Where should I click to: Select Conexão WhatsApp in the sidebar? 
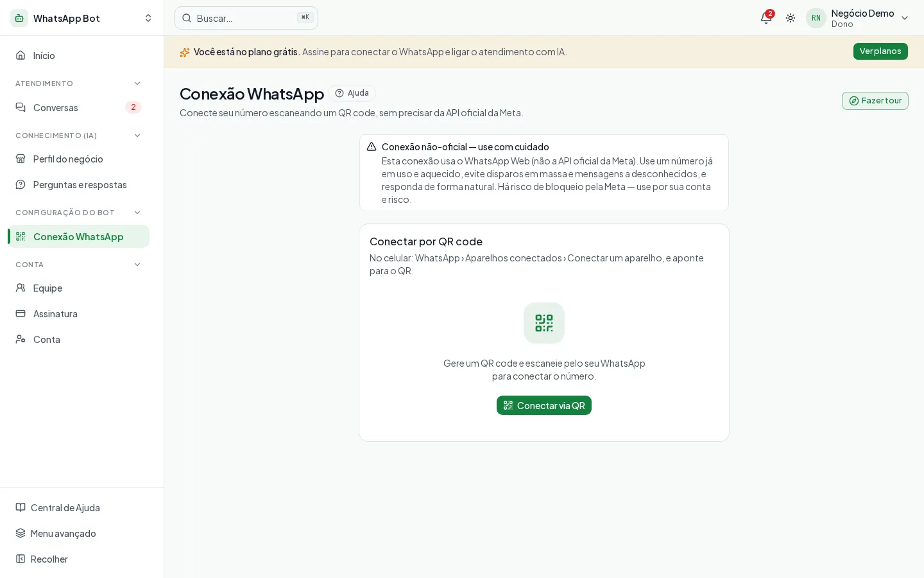pyautogui.click(x=78, y=236)
